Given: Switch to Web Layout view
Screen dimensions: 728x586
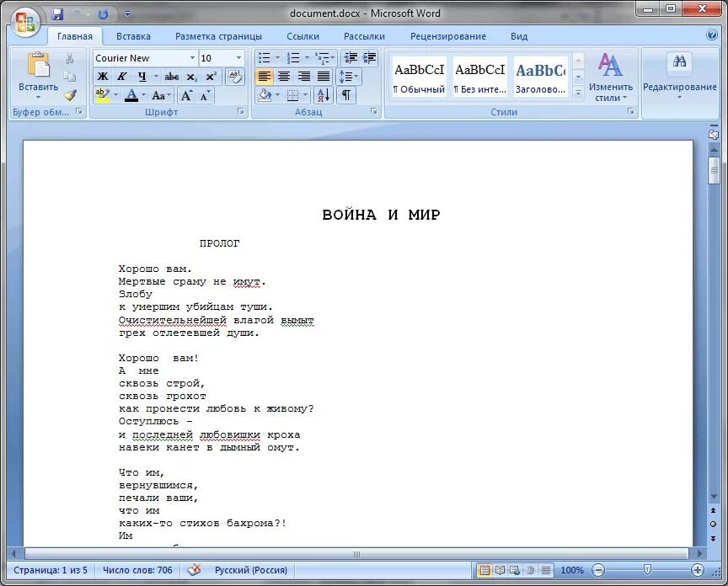Looking at the screenshot, I should pos(515,570).
